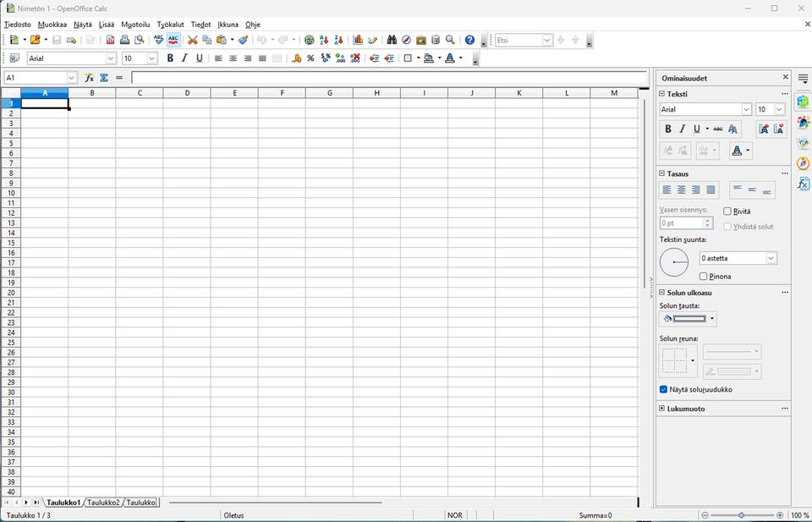Collapse the Tasaus section
812x522 pixels.
tap(661, 173)
